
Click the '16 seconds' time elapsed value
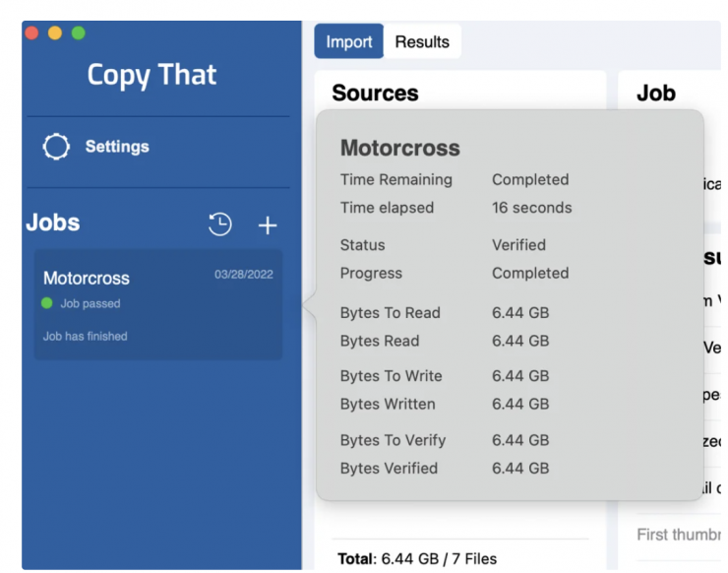(x=531, y=208)
